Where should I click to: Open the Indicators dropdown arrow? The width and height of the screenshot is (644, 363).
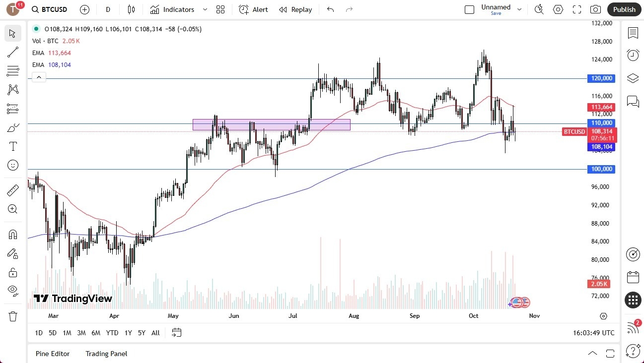pyautogui.click(x=204, y=9)
